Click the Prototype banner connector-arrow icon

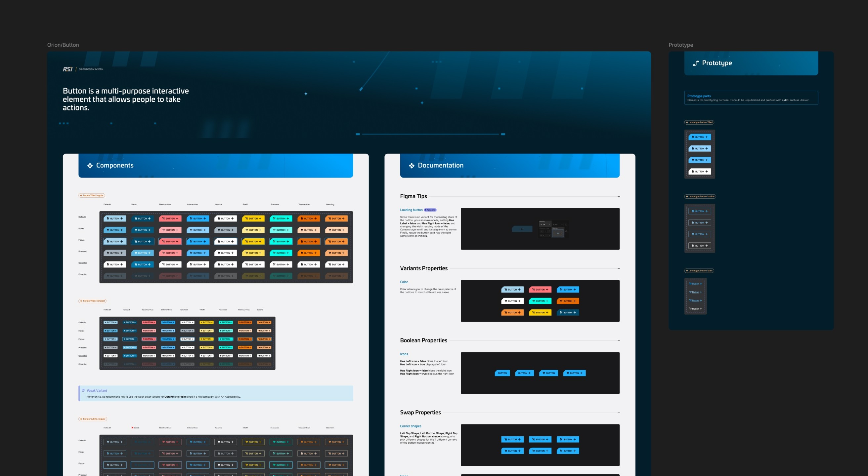coord(695,63)
